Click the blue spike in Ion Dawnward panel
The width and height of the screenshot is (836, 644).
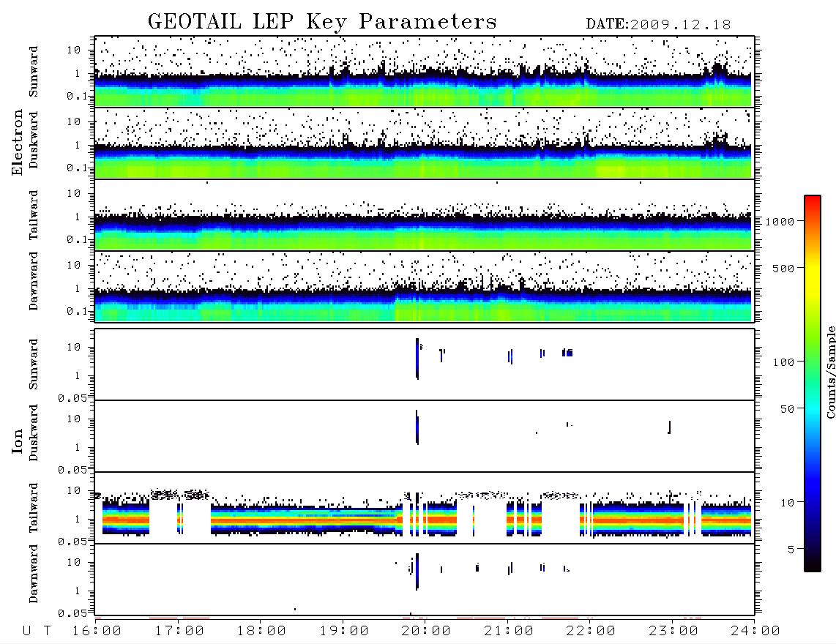coord(417,572)
